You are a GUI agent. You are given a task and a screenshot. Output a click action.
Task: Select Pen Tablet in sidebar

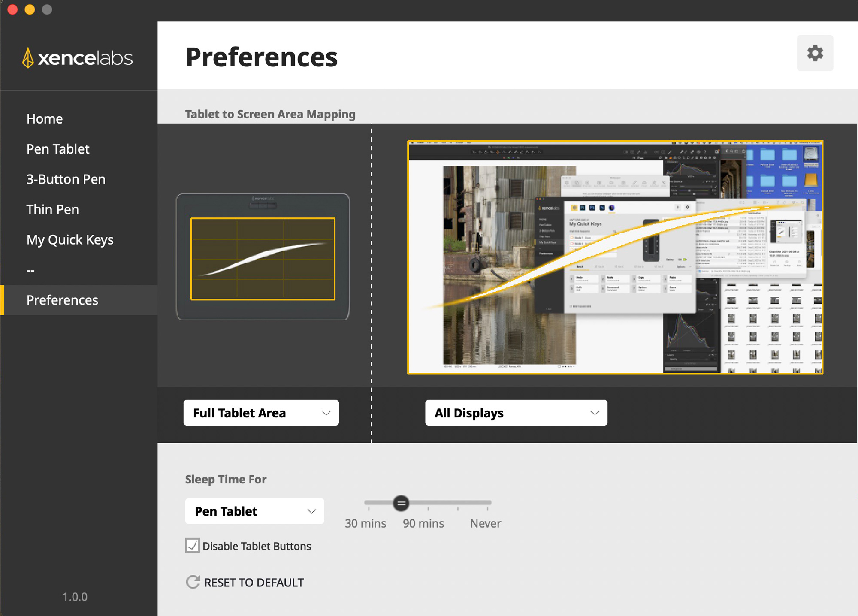pos(58,149)
